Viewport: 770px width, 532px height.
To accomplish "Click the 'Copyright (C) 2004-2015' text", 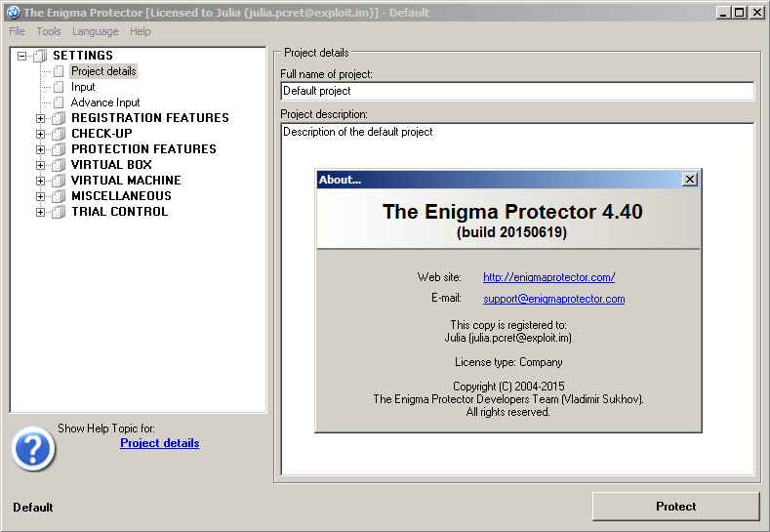I will tap(508, 387).
